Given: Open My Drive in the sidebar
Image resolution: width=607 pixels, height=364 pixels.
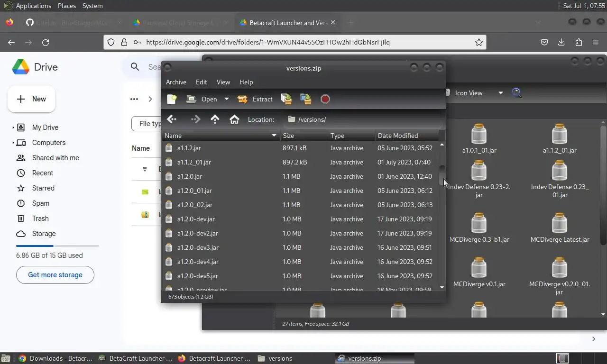Looking at the screenshot, I should coord(45,127).
